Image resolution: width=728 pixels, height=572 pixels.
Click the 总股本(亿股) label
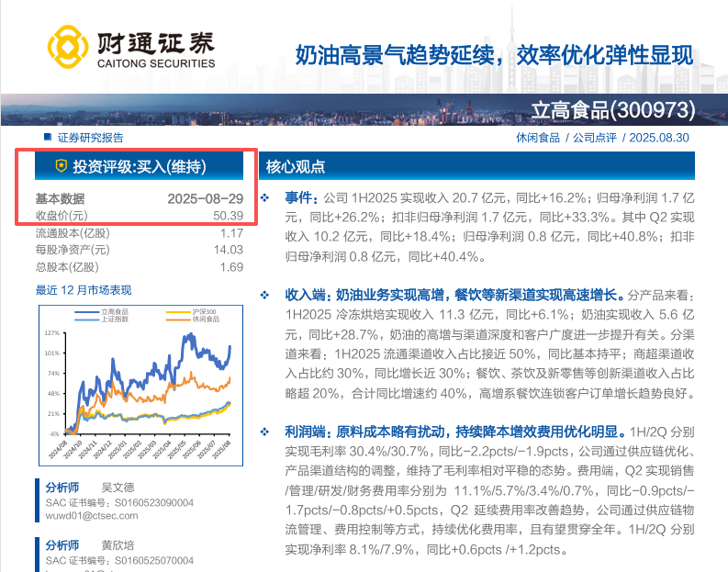click(67, 267)
